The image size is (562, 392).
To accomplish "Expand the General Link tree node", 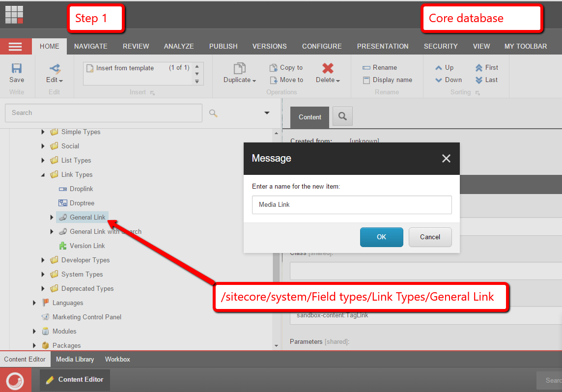I will pyautogui.click(x=52, y=217).
